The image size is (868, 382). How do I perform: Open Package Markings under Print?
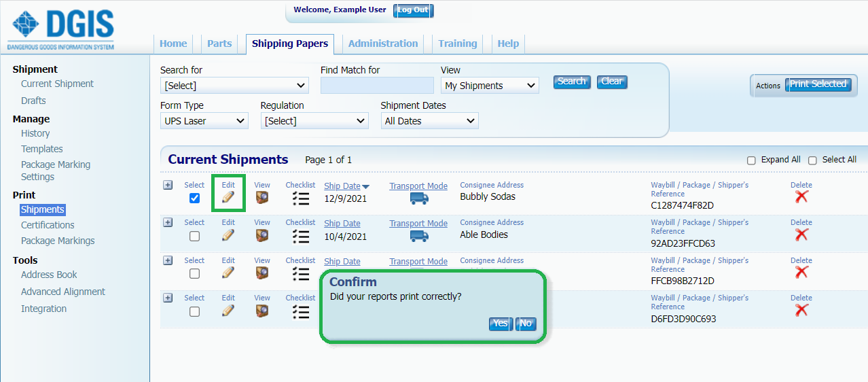click(58, 241)
